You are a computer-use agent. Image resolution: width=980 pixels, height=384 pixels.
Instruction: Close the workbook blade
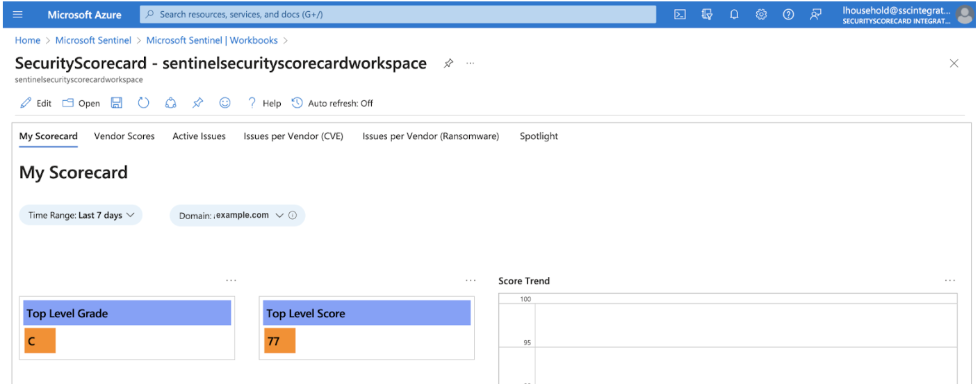pos(954,63)
